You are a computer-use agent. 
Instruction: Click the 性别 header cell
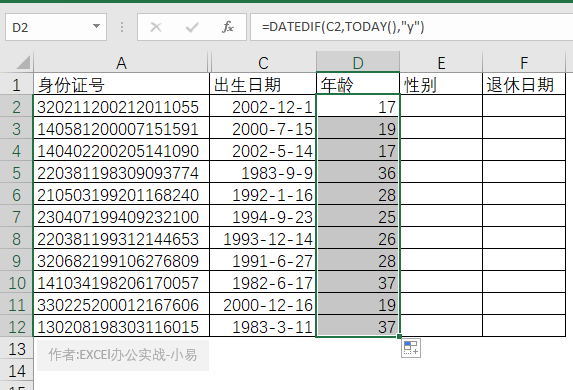point(441,84)
